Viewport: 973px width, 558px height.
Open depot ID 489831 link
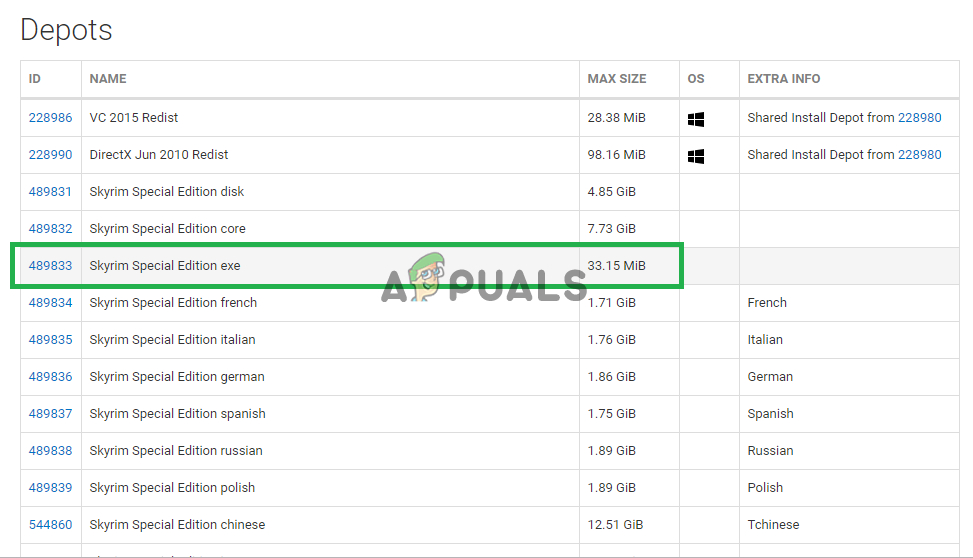[50, 192]
